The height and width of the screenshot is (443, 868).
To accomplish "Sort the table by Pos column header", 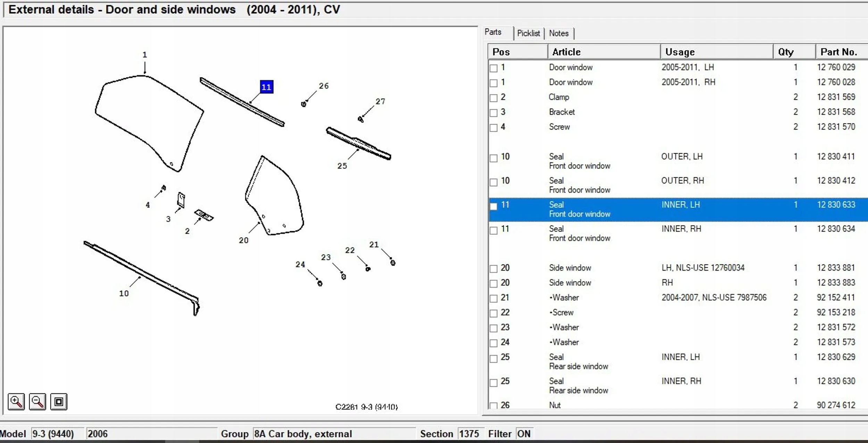I will coord(518,52).
